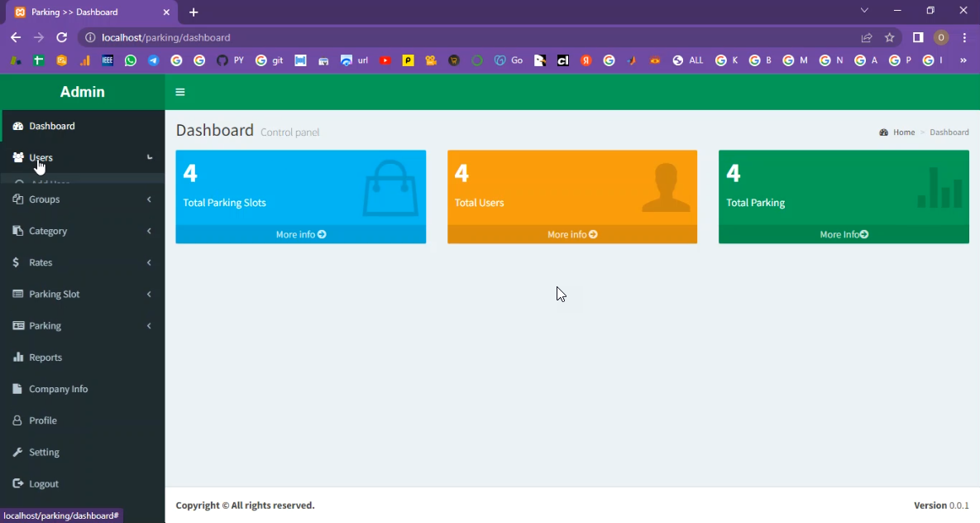The width and height of the screenshot is (980, 523).
Task: Click the Logout exit icon
Action: [18, 483]
